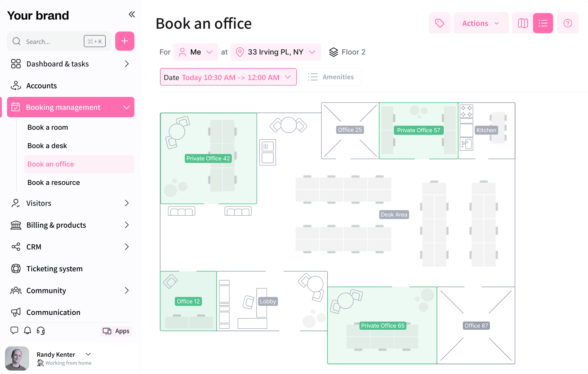This screenshot has height=374, width=588.
Task: Open the chat bubble icon
Action: [14, 330]
